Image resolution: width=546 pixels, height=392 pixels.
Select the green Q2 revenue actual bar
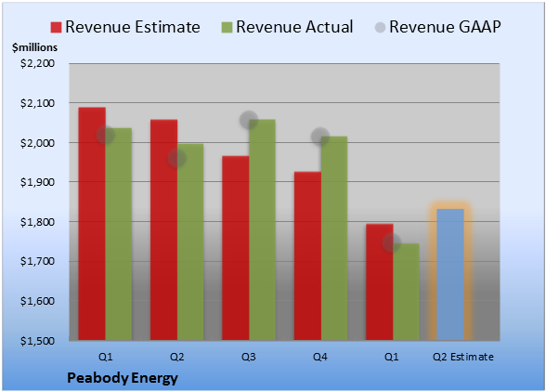click(190, 242)
